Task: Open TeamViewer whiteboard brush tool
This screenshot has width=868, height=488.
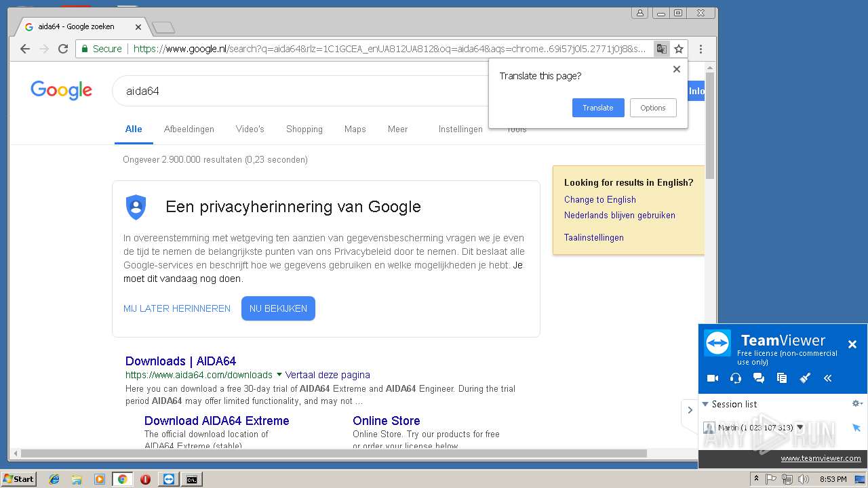Action: 805,378
